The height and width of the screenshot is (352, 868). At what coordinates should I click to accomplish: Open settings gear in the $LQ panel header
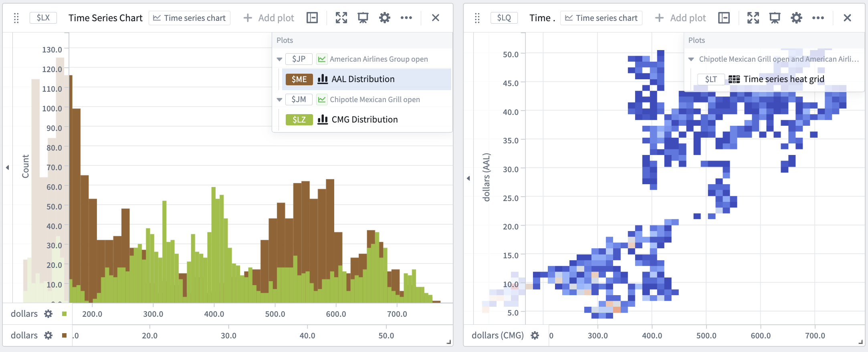(x=797, y=18)
